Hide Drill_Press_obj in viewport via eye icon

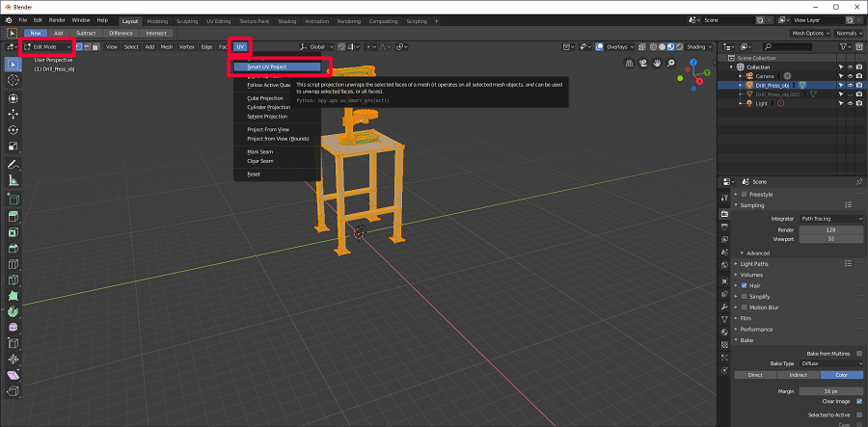click(850, 85)
